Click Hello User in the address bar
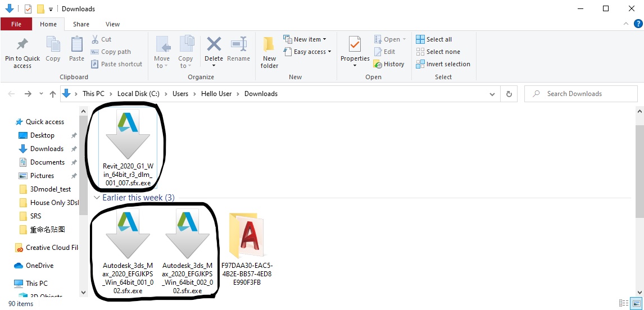 pyautogui.click(x=216, y=94)
